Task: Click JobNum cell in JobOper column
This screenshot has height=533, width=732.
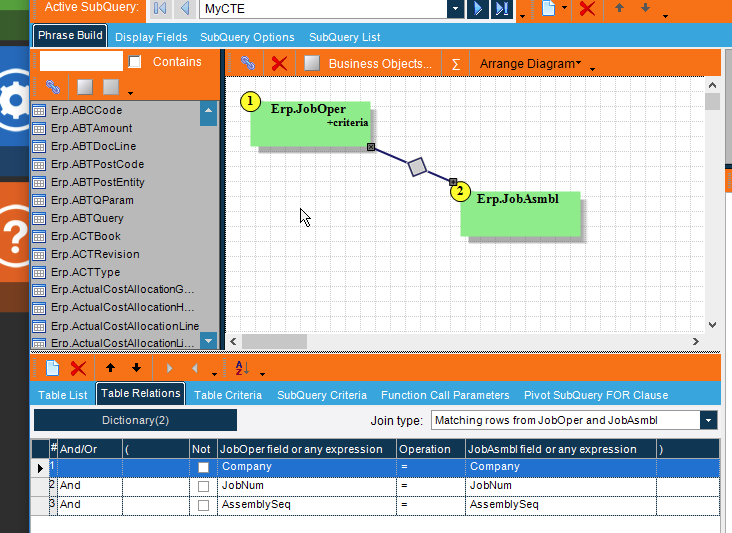Action: pyautogui.click(x=307, y=486)
